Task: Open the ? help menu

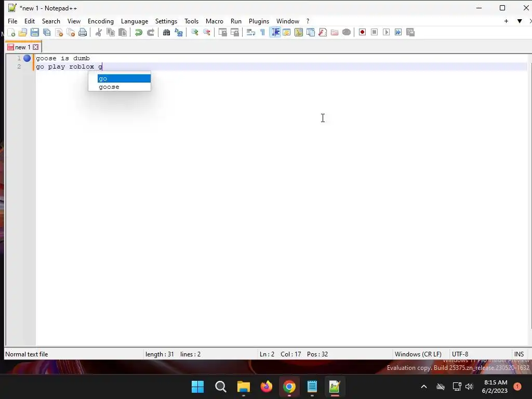Action: [308, 21]
